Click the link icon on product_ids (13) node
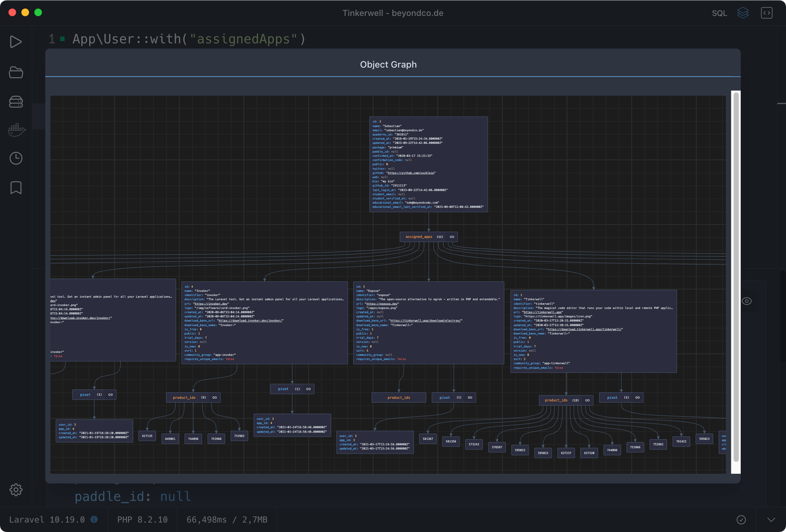The height and width of the screenshot is (532, 786). tap(587, 400)
